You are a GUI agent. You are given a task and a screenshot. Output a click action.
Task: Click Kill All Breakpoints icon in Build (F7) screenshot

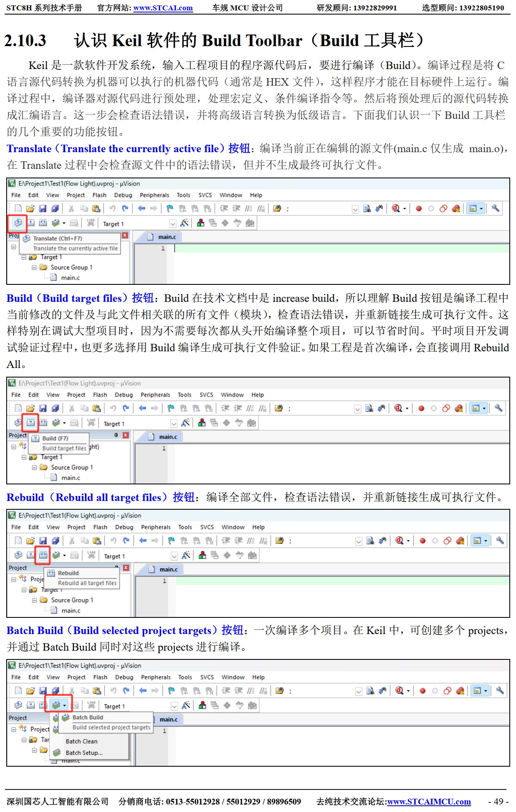tap(459, 408)
